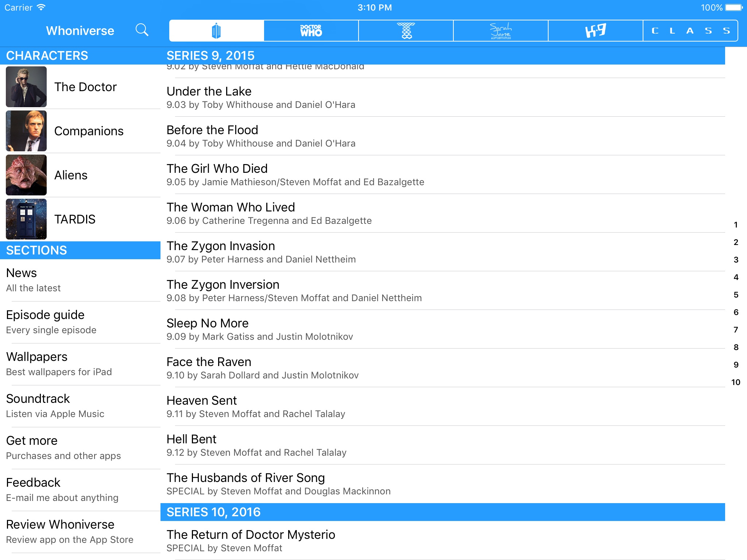The height and width of the screenshot is (560, 747).
Task: Select TARDIS label in characters list
Action: coord(75,219)
